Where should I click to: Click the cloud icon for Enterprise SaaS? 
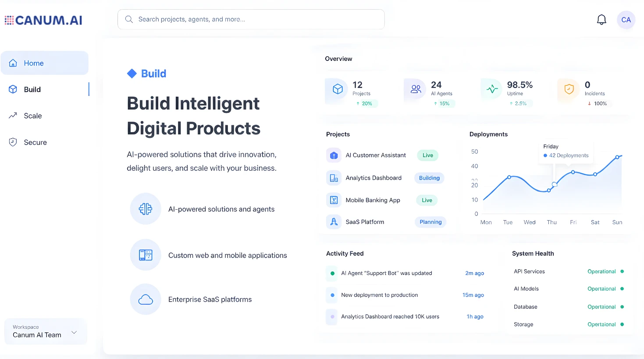[146, 299]
